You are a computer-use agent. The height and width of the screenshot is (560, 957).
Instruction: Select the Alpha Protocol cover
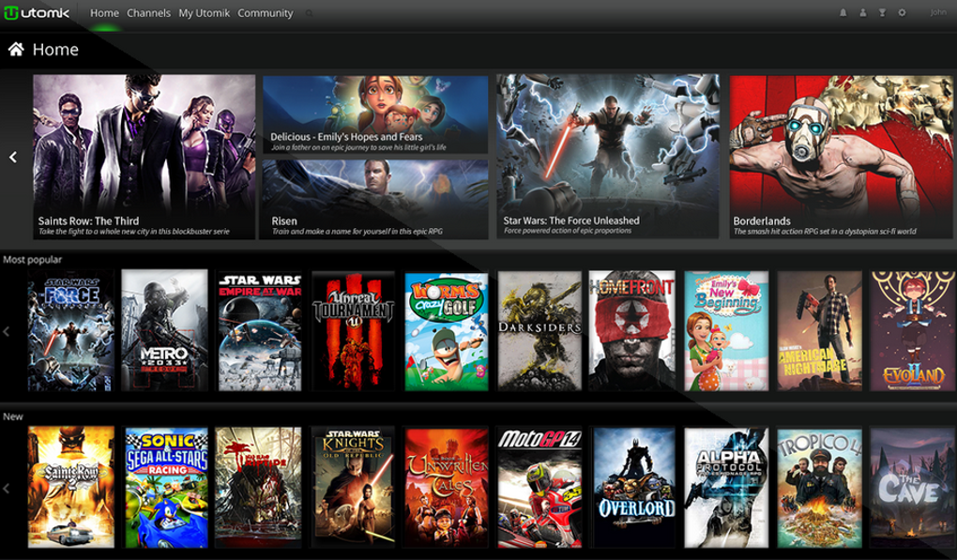[726, 487]
